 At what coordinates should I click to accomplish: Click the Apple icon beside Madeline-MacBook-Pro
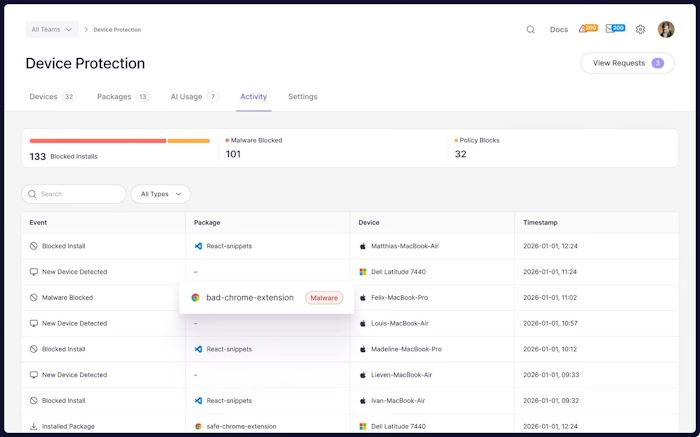[x=362, y=349]
